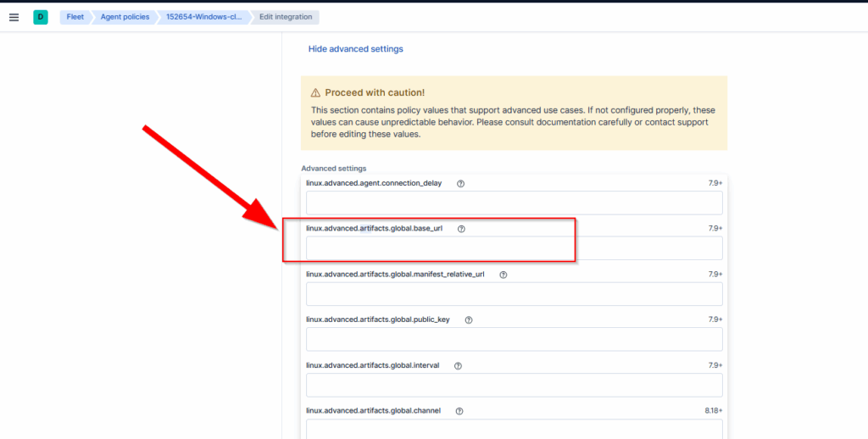The image size is (868, 439).
Task: Click help icon for manifest_relative_url setting
Action: [x=504, y=275]
